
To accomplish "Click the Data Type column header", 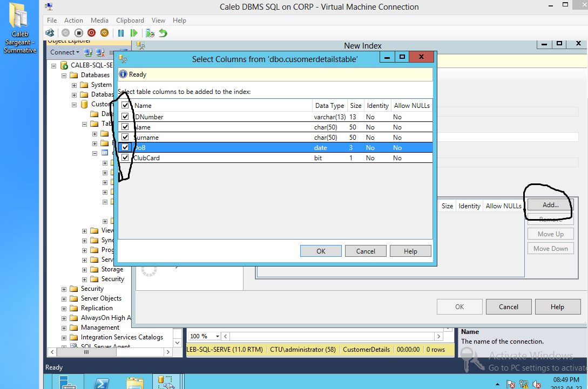I will tap(329, 106).
